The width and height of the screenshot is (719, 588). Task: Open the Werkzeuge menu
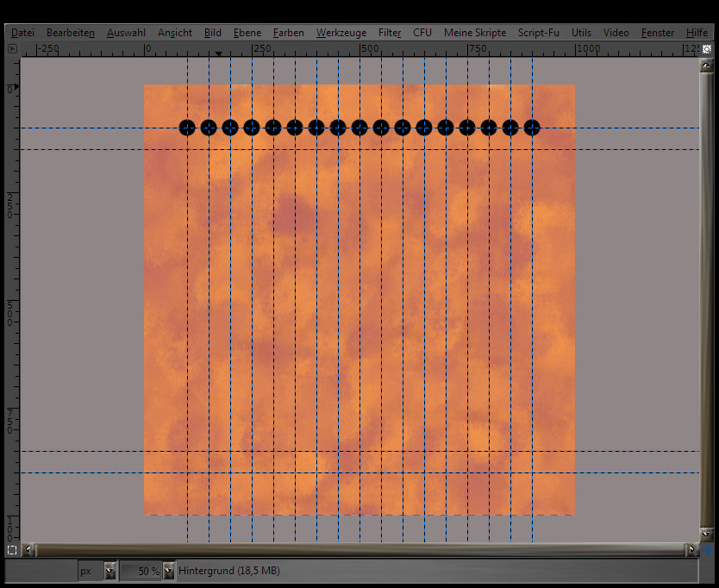click(x=340, y=33)
